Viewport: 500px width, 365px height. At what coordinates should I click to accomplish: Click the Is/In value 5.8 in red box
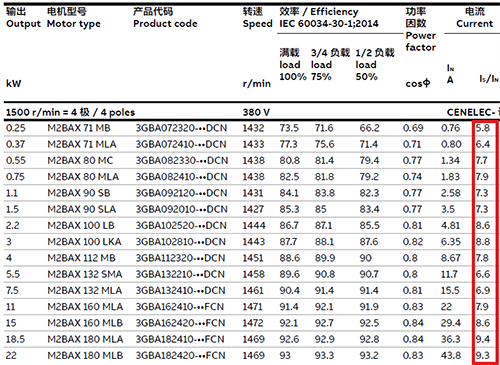click(x=483, y=128)
